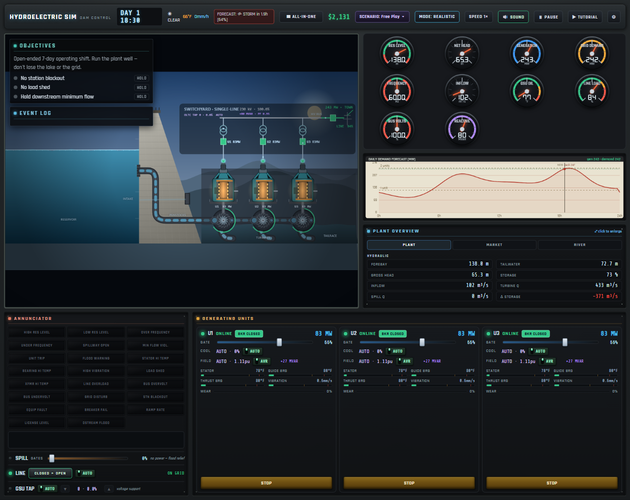Screen dimensions: 630x500
Task: Adjust the U2 gate slider
Action: [x=407, y=342]
